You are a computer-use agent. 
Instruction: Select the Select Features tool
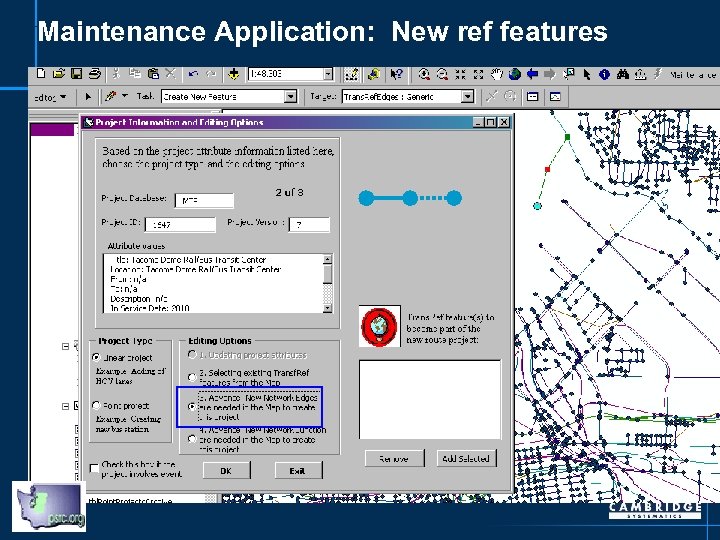[569, 74]
